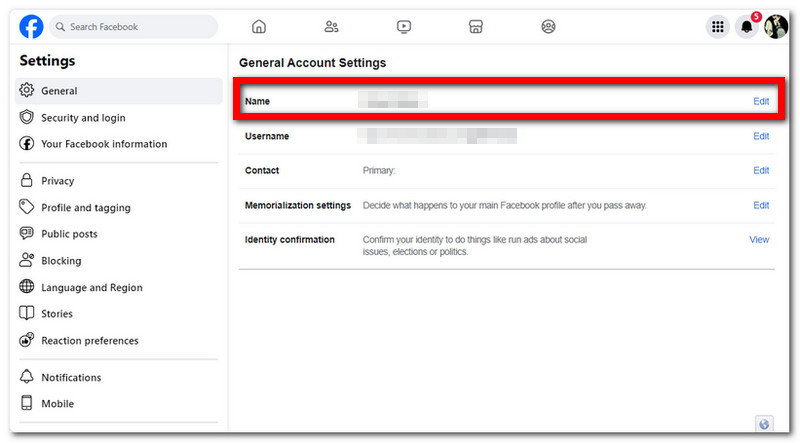Click the Public posts speech icon

[x=27, y=233]
